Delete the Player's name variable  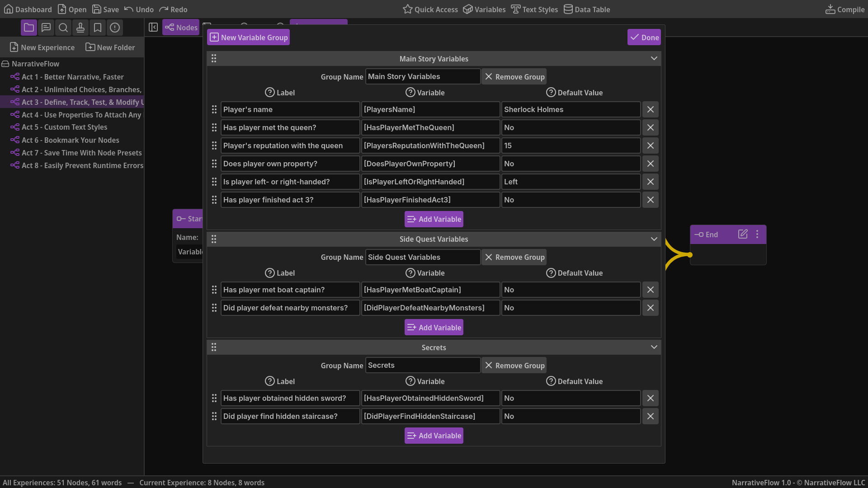(x=651, y=109)
